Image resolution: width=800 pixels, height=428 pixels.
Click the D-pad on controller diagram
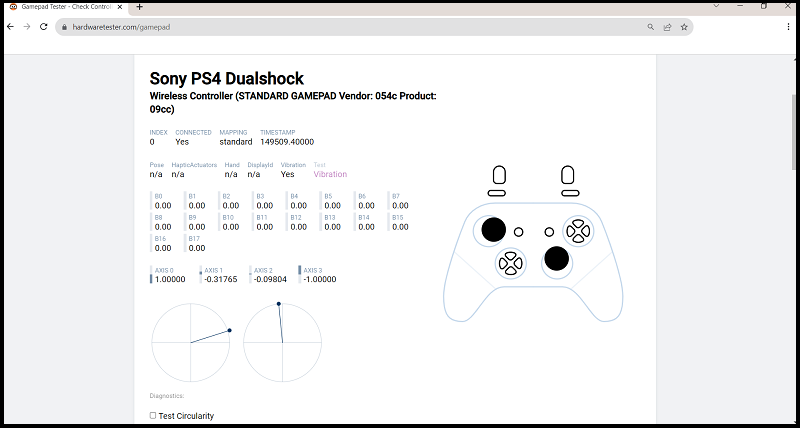click(x=511, y=263)
